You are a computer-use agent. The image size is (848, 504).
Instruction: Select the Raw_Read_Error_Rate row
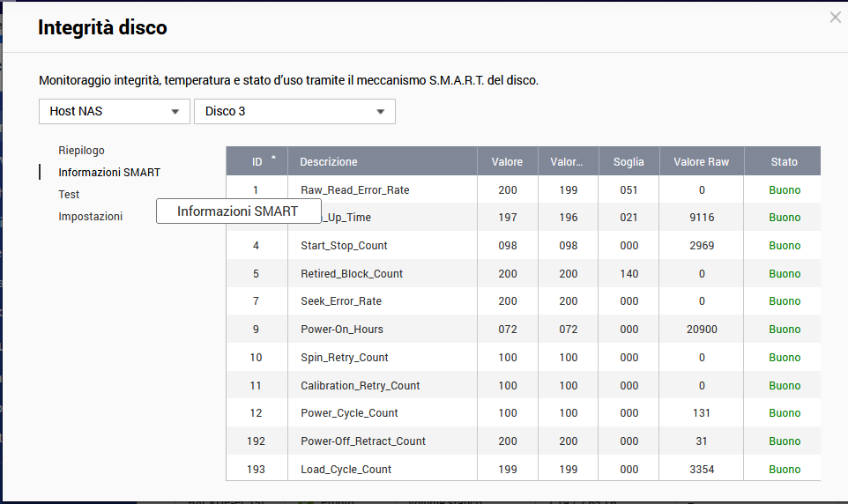354,190
